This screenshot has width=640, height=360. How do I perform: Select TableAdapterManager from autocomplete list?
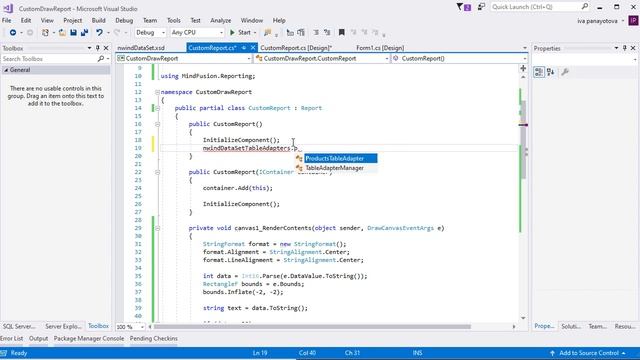pos(336,168)
